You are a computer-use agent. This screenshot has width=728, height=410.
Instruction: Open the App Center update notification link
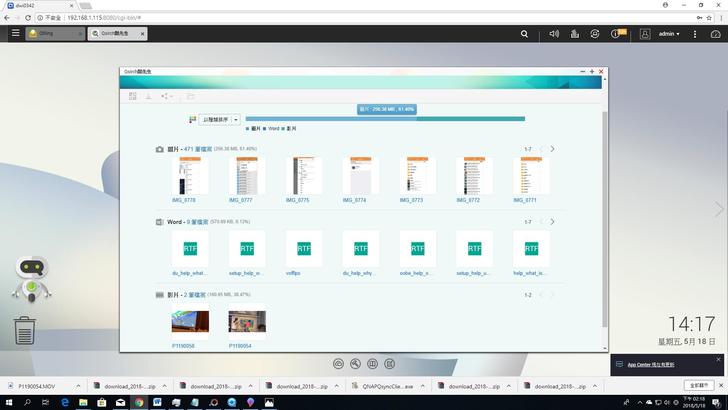coord(651,365)
